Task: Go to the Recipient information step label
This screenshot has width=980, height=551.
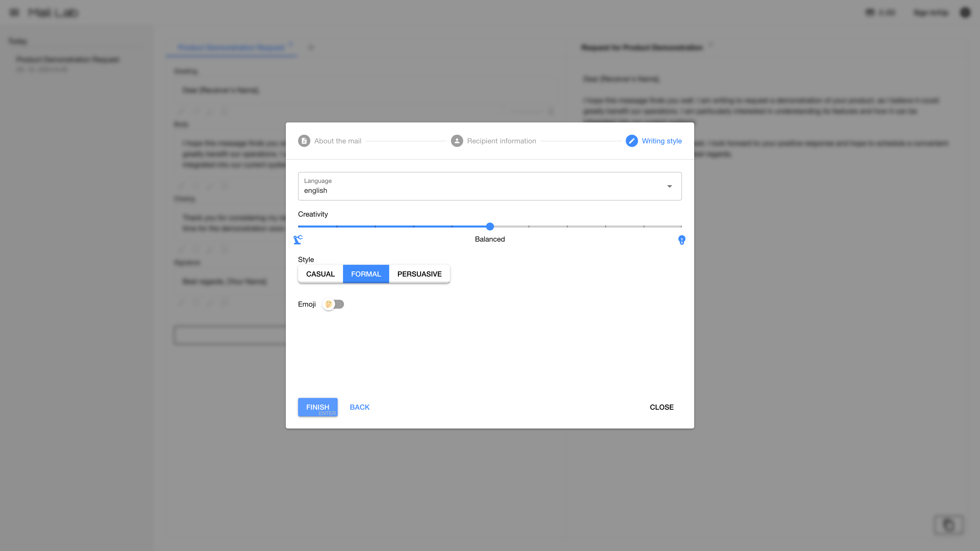Action: (501, 141)
